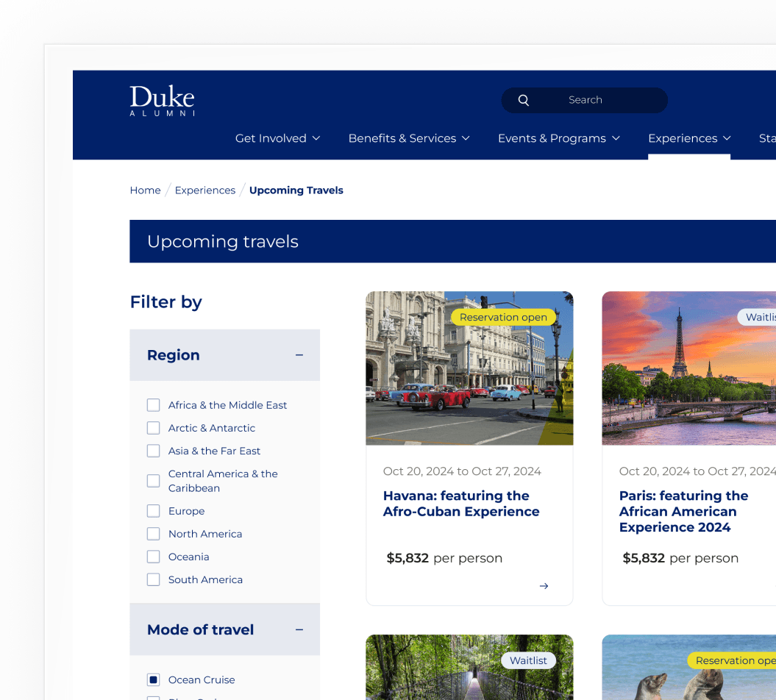Check the Arctic & Antarctic filter
Image resolution: width=776 pixels, height=700 pixels.
(x=153, y=428)
